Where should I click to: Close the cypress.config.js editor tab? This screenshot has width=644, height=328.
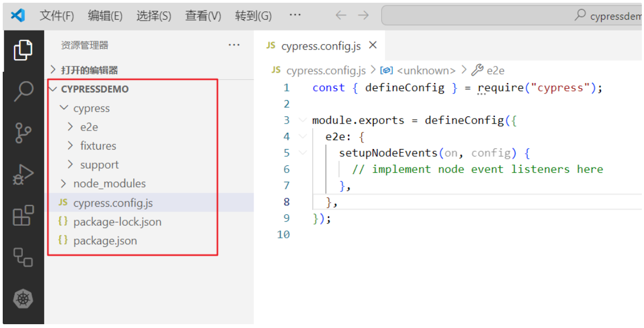click(373, 46)
